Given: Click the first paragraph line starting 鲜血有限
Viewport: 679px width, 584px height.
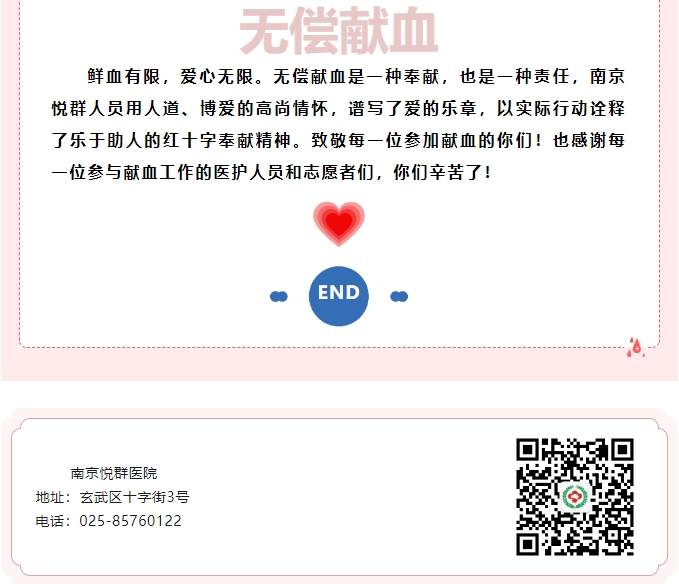Looking at the screenshot, I should (356, 77).
